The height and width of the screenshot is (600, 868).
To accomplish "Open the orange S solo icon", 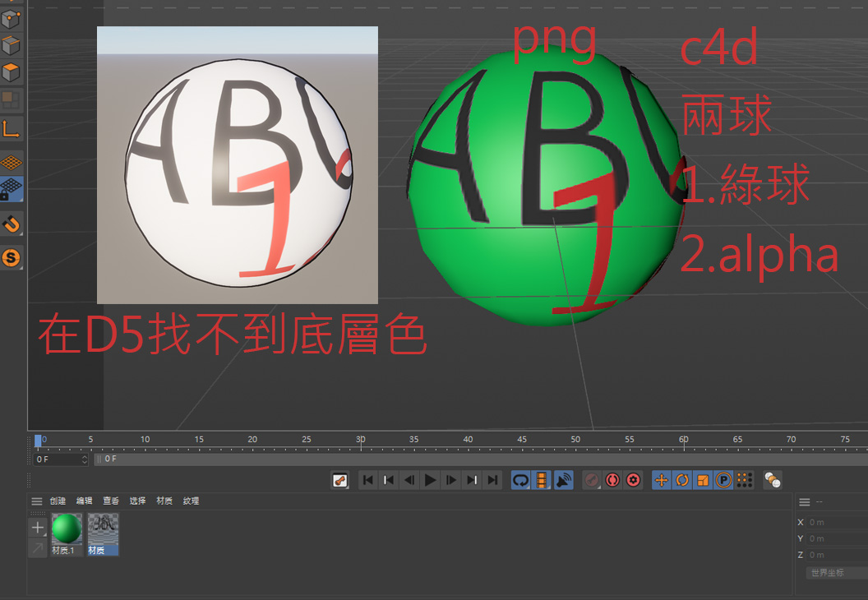I will (12, 259).
